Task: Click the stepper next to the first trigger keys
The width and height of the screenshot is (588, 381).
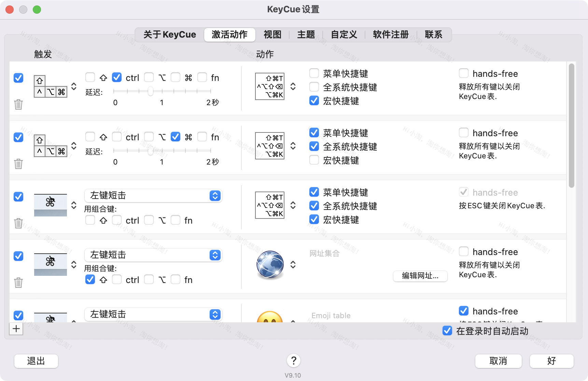Action: click(73, 86)
